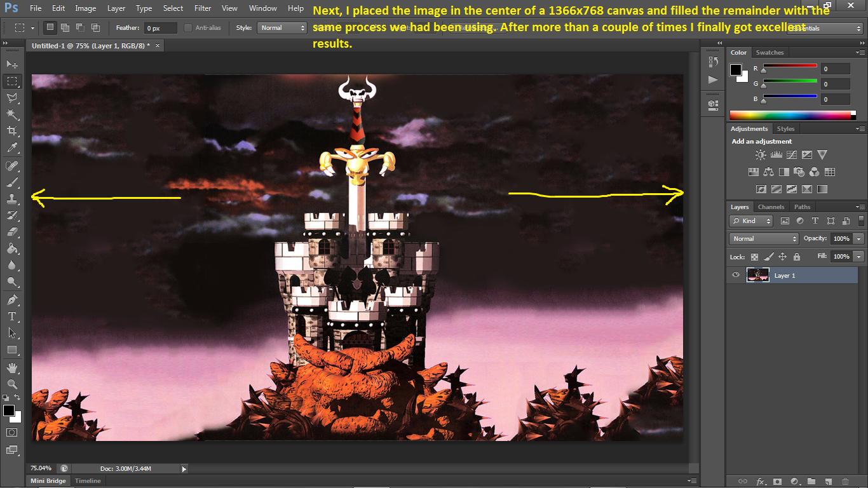Expand the Fill slider arrow
This screenshot has width=868, height=488.
coord(859,257)
